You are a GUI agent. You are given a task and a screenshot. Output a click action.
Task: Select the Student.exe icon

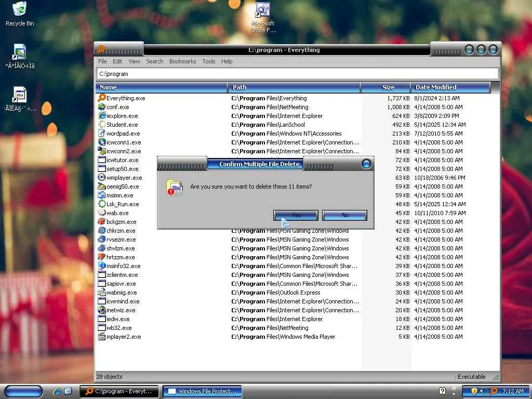coord(102,124)
